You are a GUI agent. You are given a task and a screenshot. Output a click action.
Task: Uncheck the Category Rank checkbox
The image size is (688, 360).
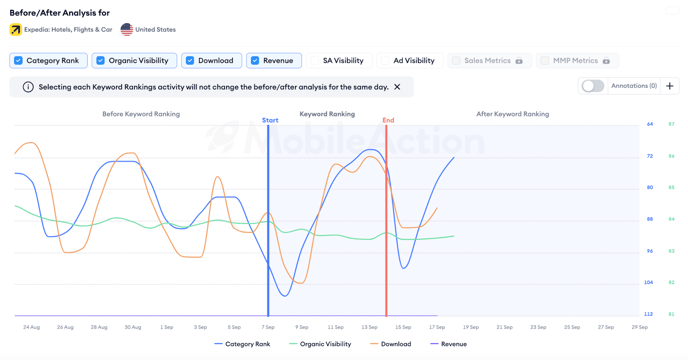18,61
